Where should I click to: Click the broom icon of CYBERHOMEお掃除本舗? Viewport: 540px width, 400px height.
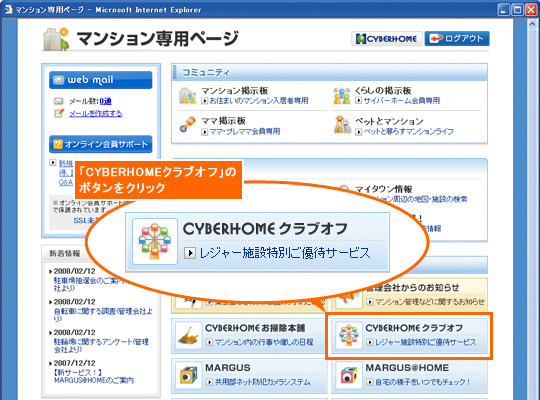(x=188, y=336)
